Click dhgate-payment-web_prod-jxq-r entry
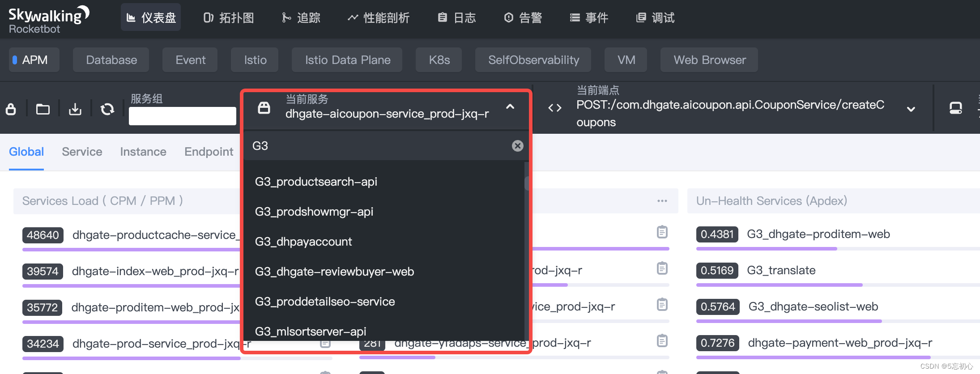Image resolution: width=980 pixels, height=374 pixels. click(840, 343)
